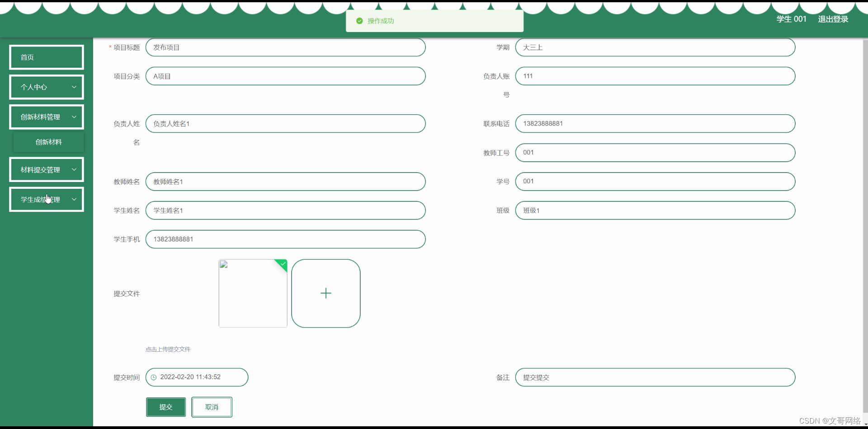Click the 教师工号 input field
The width and height of the screenshot is (868, 429).
656,153
